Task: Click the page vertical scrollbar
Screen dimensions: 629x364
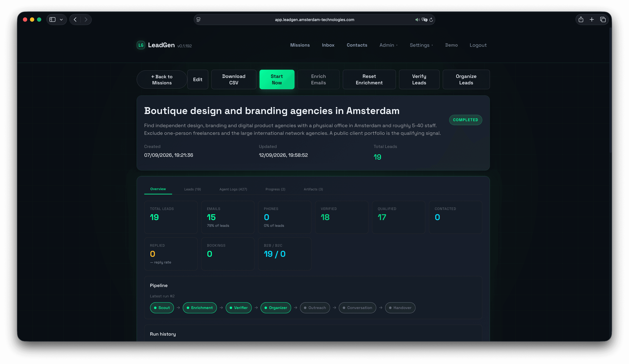Action: click(610, 90)
